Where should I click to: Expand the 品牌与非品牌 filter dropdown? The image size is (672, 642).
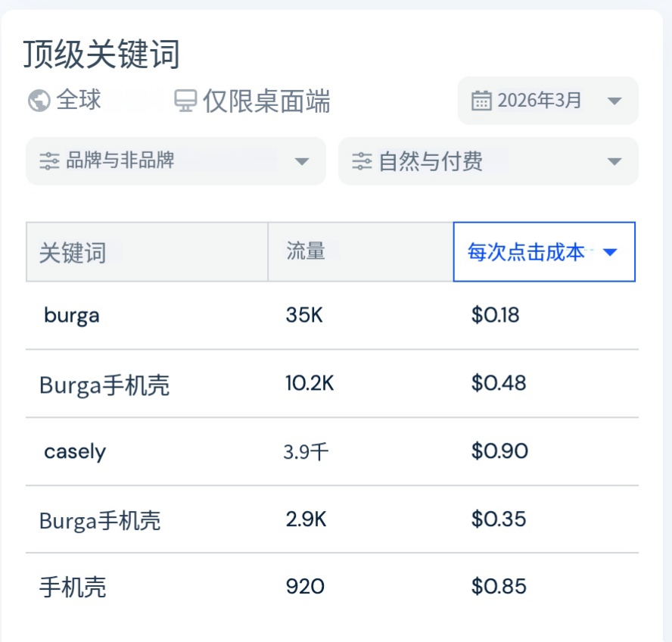(x=176, y=161)
